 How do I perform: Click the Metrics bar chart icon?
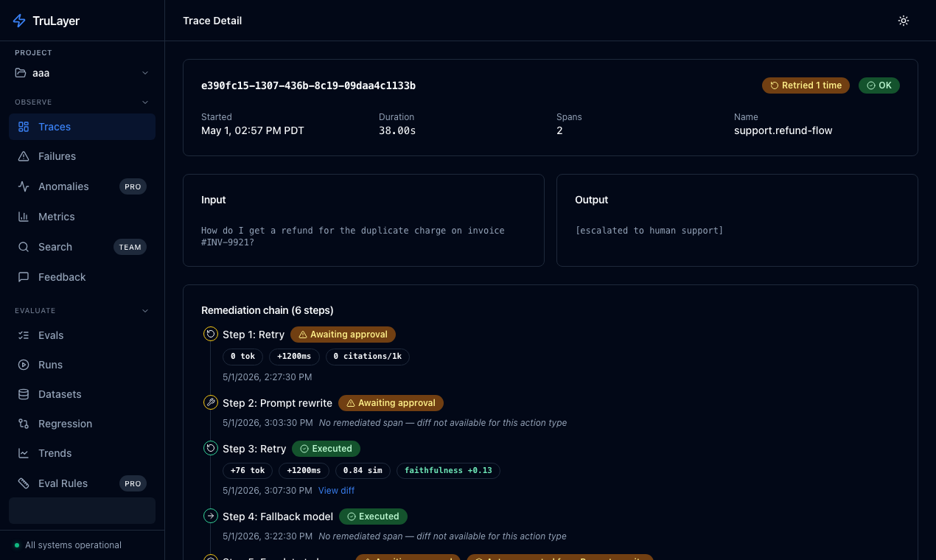(24, 217)
